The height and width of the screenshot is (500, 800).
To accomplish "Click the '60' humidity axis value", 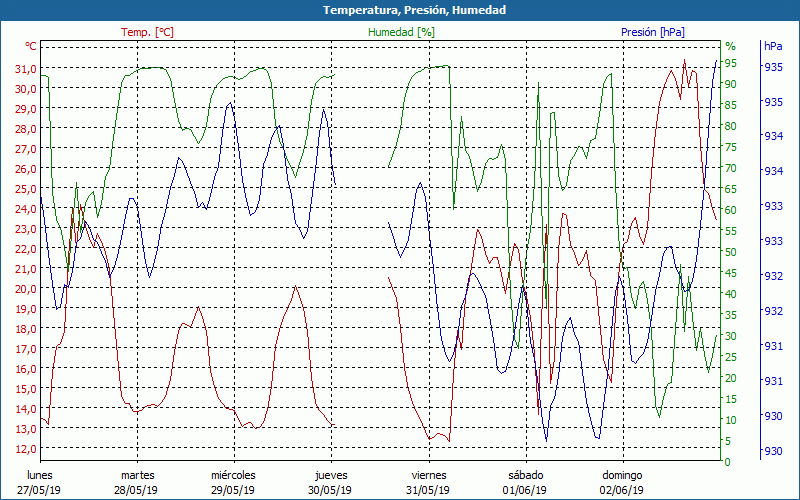I will 731,210.
